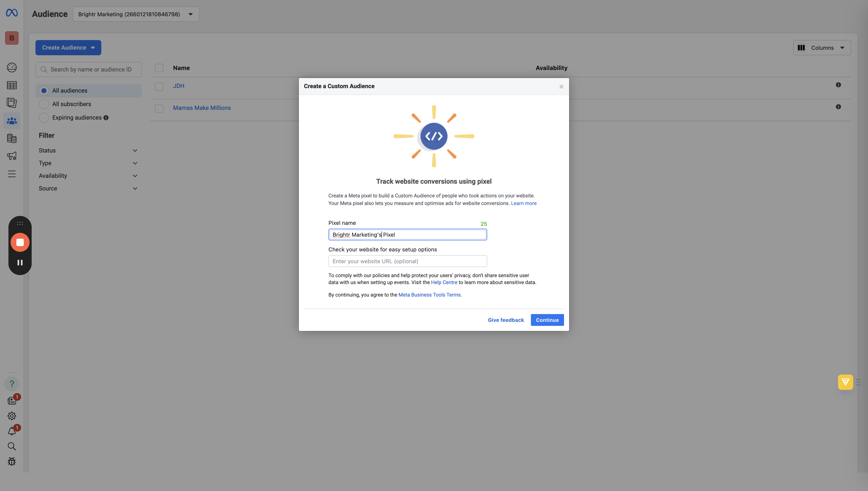Open the All tools hamburger menu
The height and width of the screenshot is (491, 868).
pyautogui.click(x=12, y=174)
